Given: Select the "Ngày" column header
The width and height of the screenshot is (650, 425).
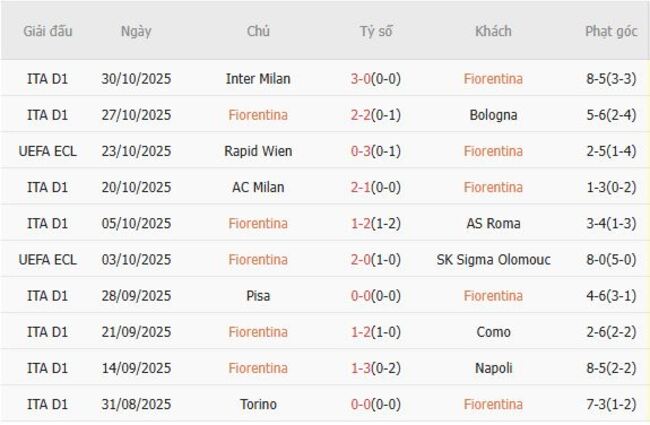Looking at the screenshot, I should point(136,31).
